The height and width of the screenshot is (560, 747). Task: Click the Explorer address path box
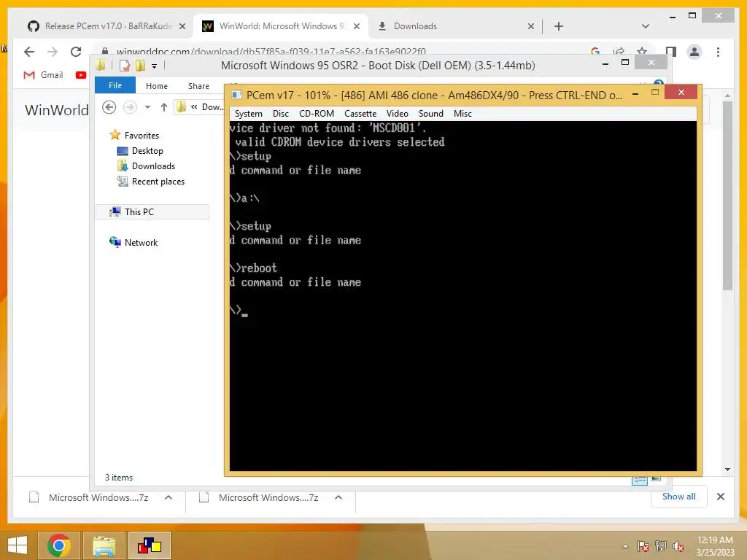200,107
